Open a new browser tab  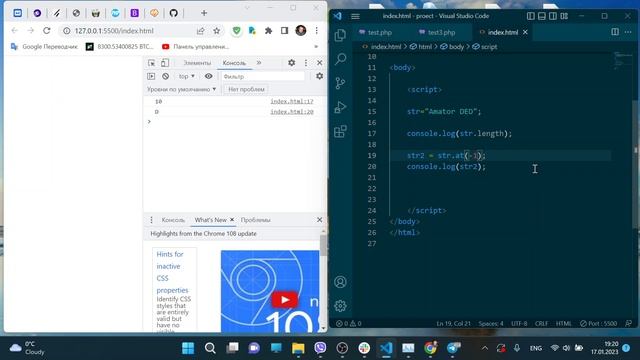[x=204, y=13]
